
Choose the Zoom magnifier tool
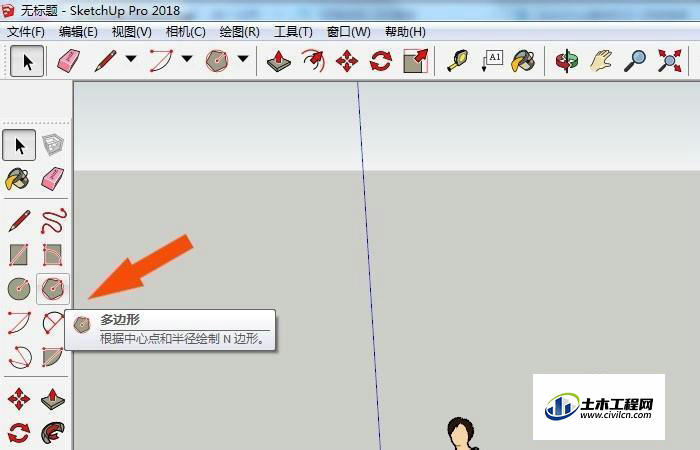635,61
